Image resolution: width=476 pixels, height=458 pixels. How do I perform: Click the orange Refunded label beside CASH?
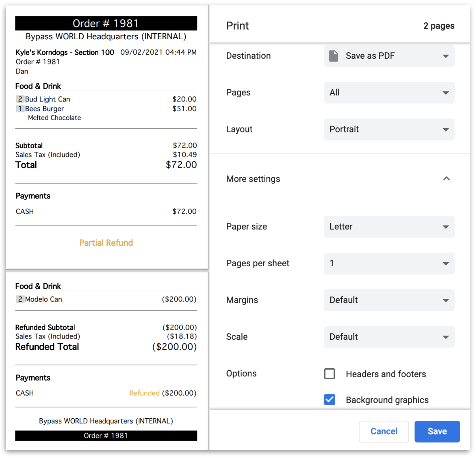click(x=144, y=393)
